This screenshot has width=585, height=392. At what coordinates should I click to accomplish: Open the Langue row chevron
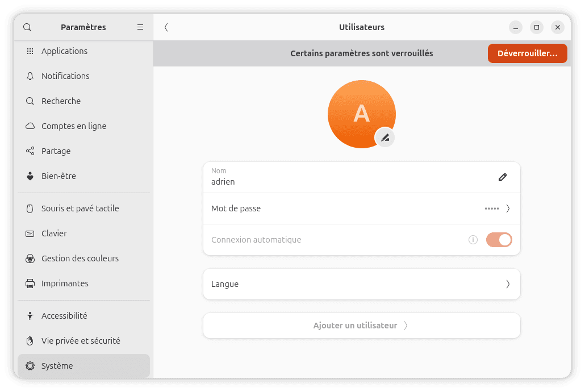(x=508, y=284)
